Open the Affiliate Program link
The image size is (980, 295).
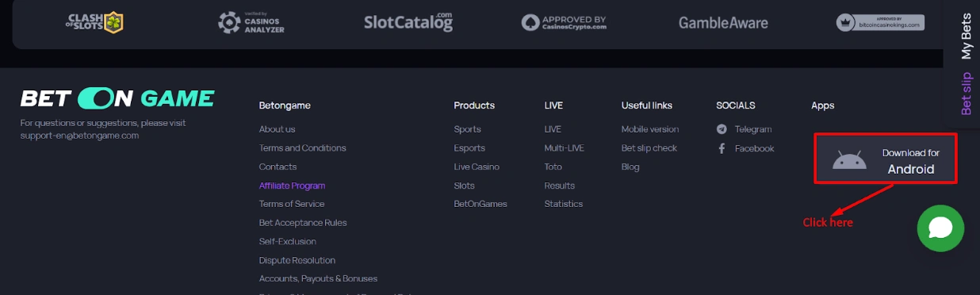[x=292, y=186]
